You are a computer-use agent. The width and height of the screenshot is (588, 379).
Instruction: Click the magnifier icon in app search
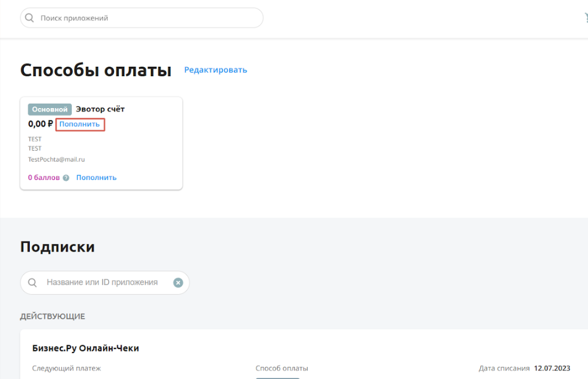29,18
